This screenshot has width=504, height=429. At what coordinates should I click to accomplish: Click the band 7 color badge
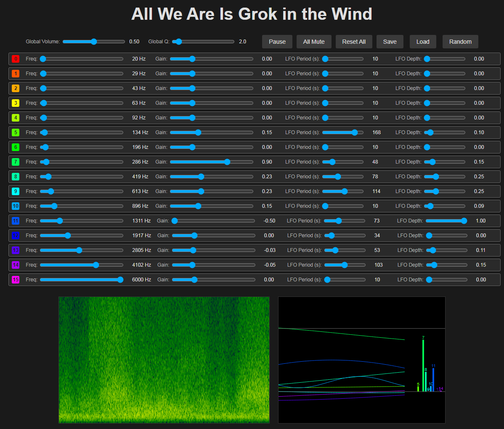point(16,162)
